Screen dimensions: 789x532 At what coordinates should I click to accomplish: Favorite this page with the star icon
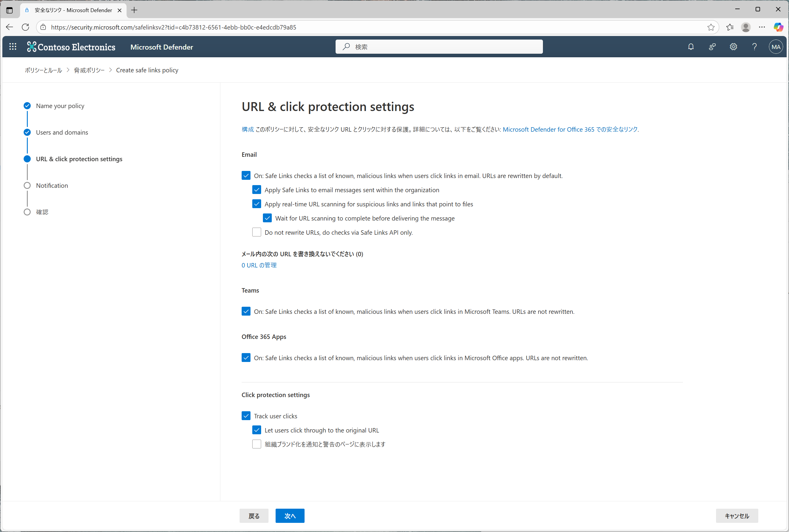click(711, 27)
